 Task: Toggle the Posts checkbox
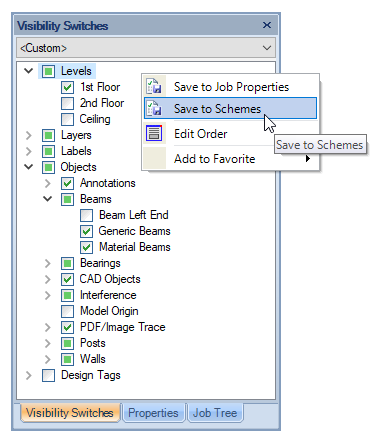67,343
